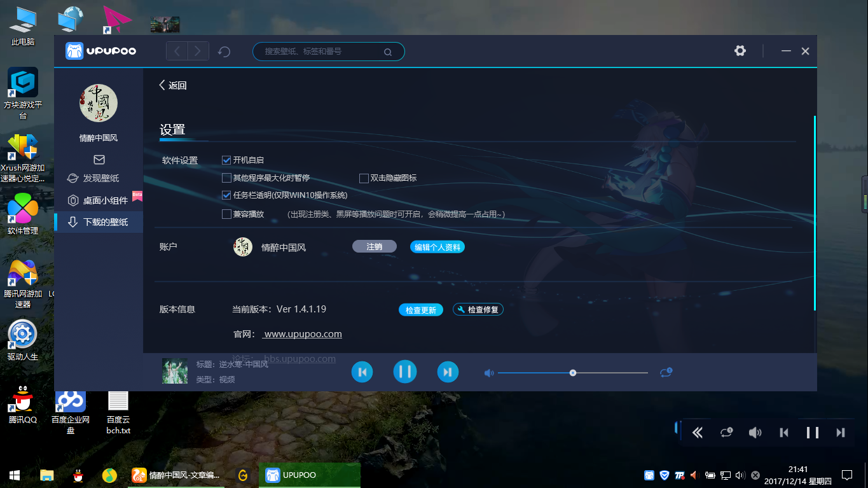
Task: Click 检查更新 button
Action: click(x=421, y=310)
